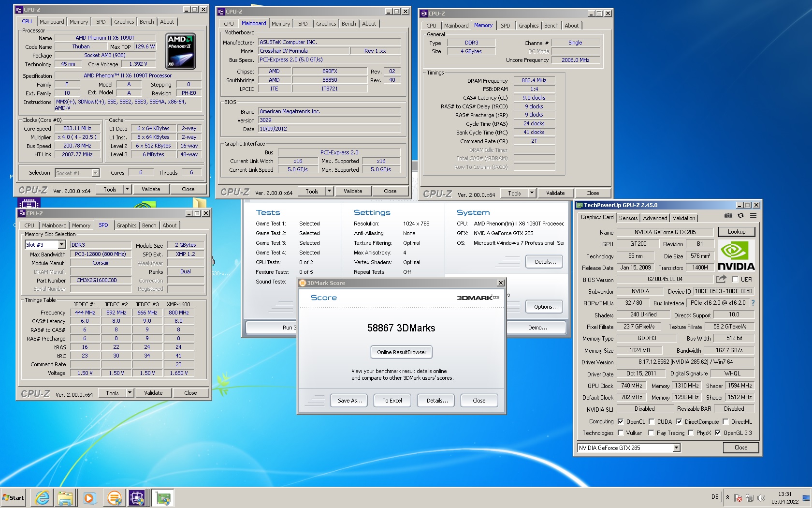The height and width of the screenshot is (508, 812).
Task: Open the About tab in the CPU-Z Memory window
Action: click(571, 26)
